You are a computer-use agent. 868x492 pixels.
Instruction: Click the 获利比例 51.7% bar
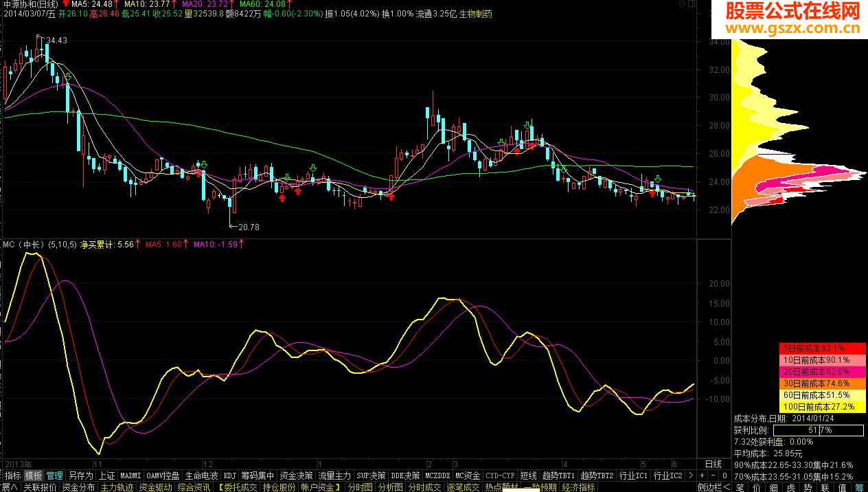(x=819, y=430)
